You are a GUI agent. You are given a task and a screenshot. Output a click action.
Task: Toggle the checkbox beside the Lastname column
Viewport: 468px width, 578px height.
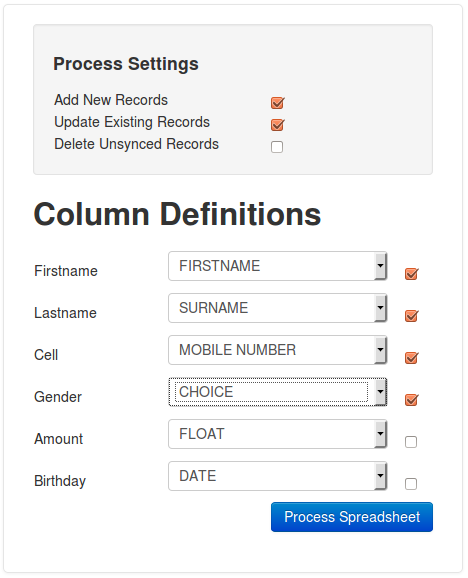pyautogui.click(x=411, y=316)
